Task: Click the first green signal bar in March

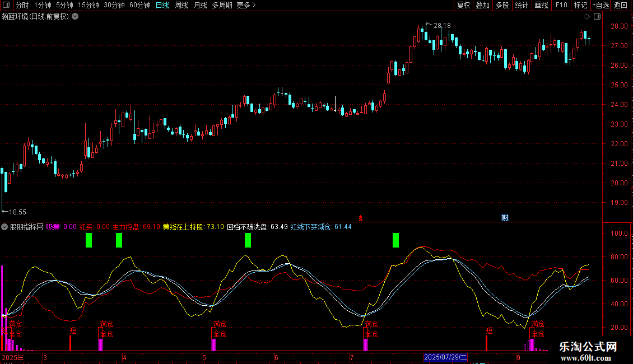Action: click(x=89, y=240)
